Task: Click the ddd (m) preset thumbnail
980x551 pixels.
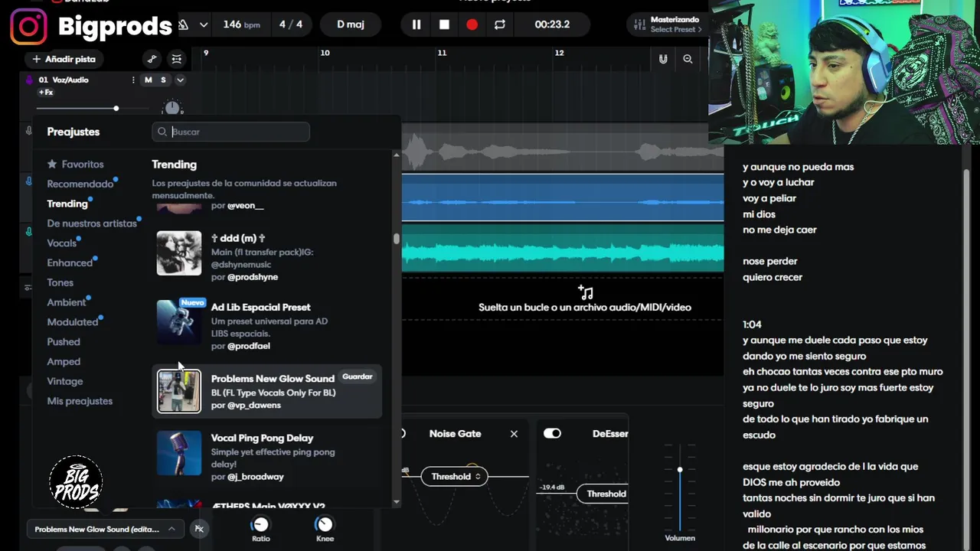Action: pyautogui.click(x=179, y=253)
